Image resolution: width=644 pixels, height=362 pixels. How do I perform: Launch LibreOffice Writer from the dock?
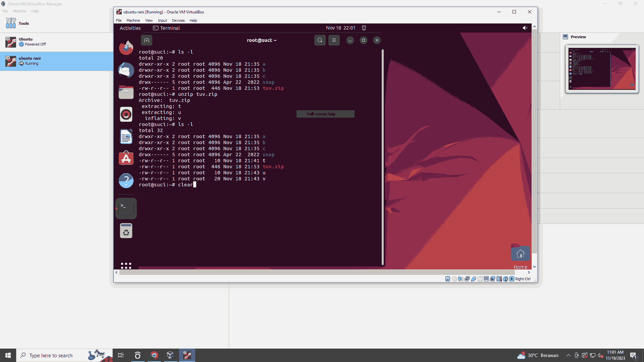126,137
